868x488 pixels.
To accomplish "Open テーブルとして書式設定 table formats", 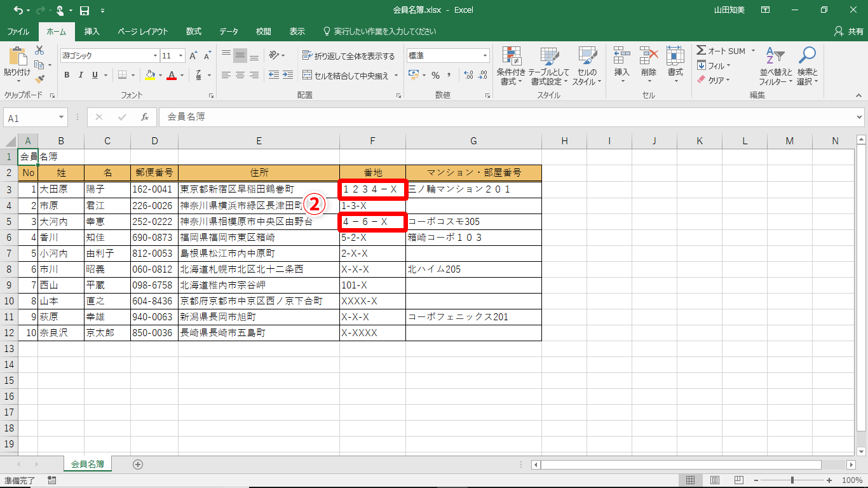I will (548, 66).
